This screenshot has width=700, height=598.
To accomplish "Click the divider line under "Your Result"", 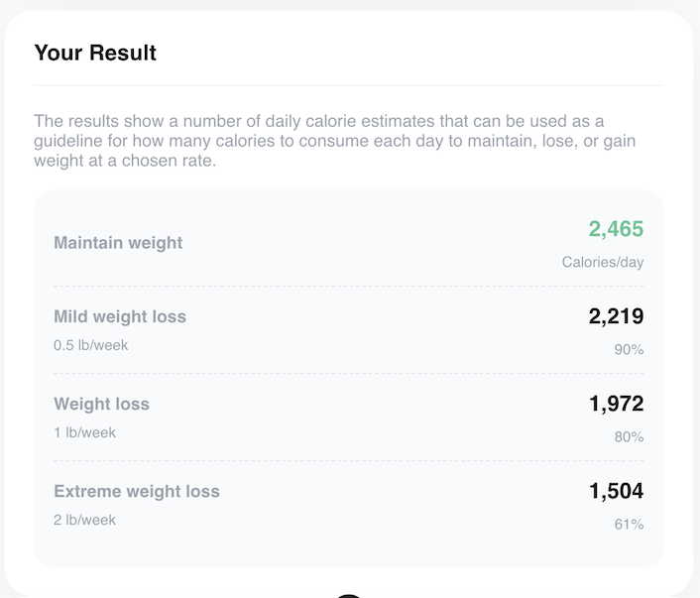I will [348, 86].
